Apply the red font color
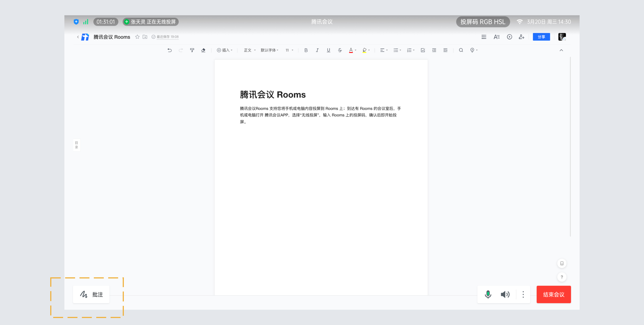Image resolution: width=644 pixels, height=325 pixels. [351, 50]
